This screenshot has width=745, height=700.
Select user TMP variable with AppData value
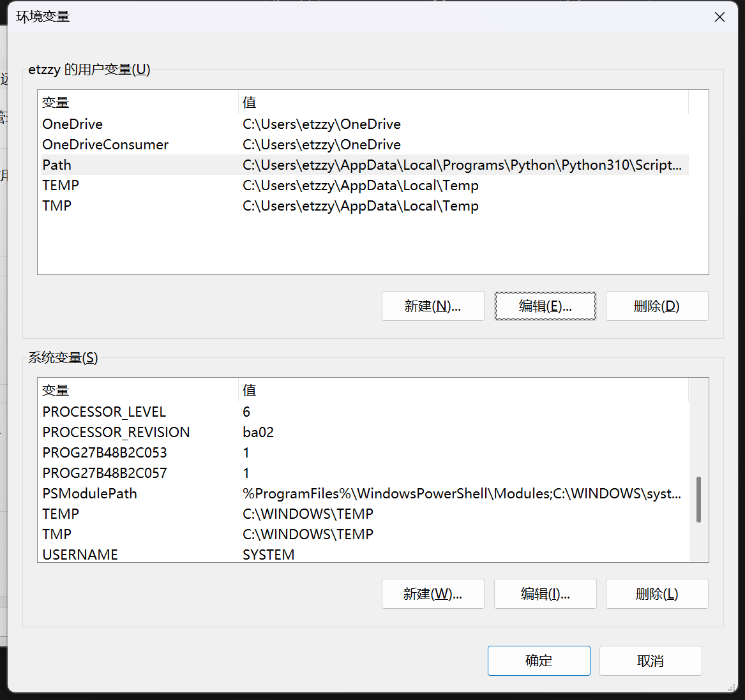[365, 205]
